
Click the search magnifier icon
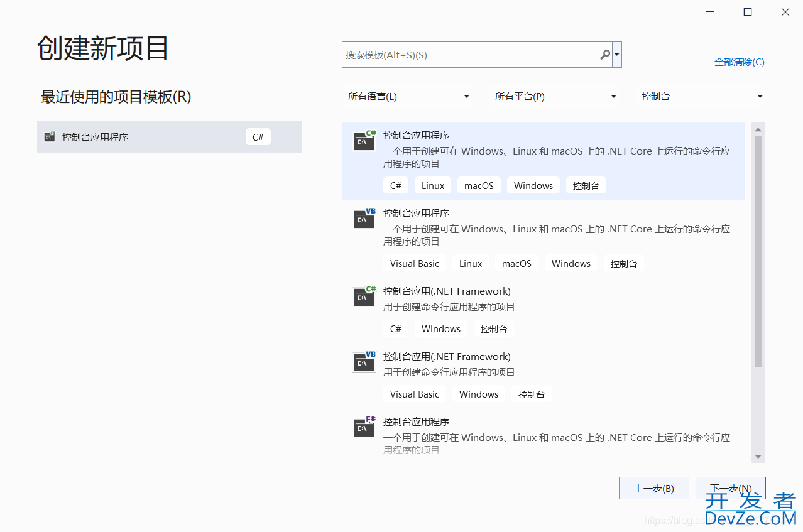(605, 55)
